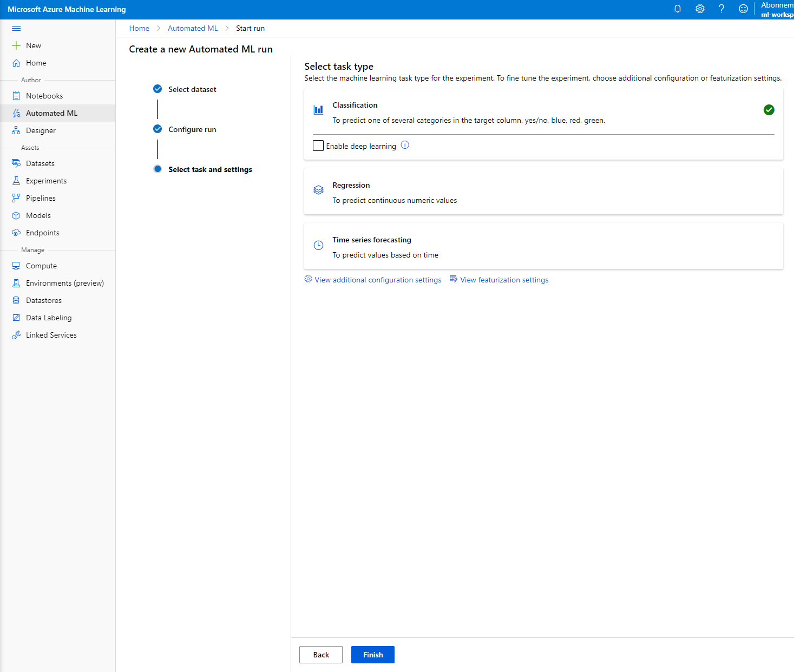Click the deep learning info icon
This screenshot has height=672, width=794.
405,145
